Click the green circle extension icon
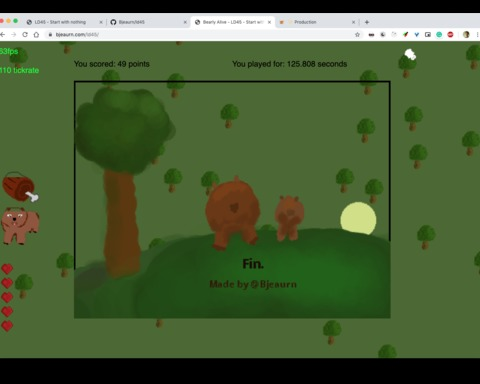This screenshot has height=384, width=480. tap(439, 34)
